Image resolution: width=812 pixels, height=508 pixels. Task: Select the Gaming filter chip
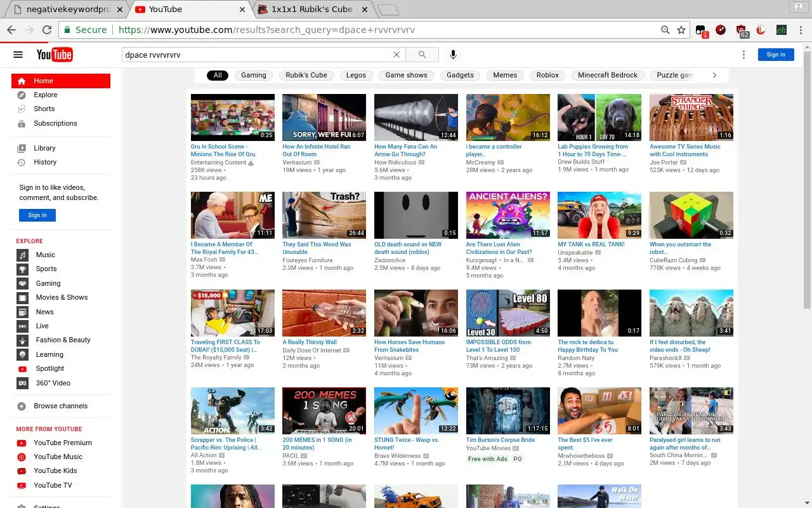coord(254,75)
